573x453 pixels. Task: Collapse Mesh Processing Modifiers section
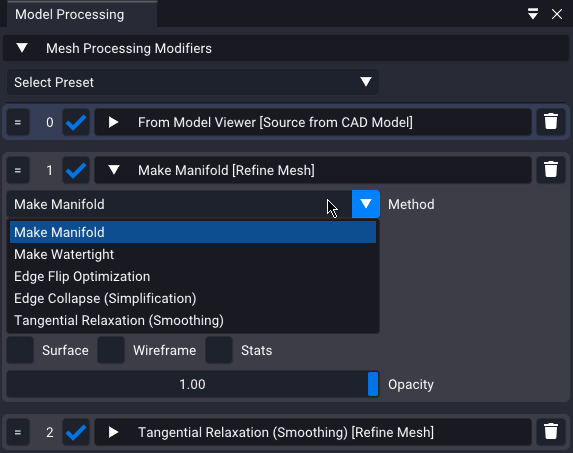[22, 48]
